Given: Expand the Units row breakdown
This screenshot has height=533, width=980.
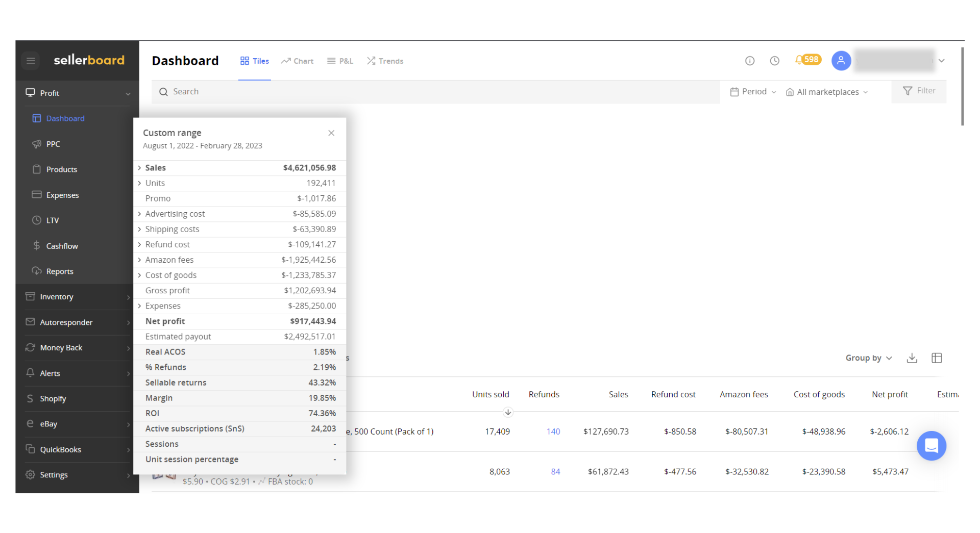Looking at the screenshot, I should (x=139, y=183).
